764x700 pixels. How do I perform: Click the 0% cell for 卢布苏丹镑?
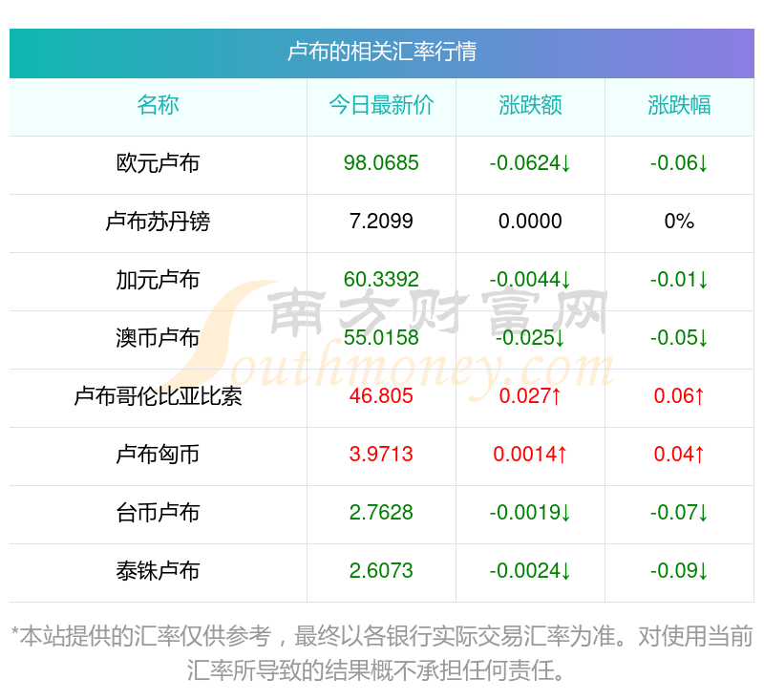[x=679, y=222]
